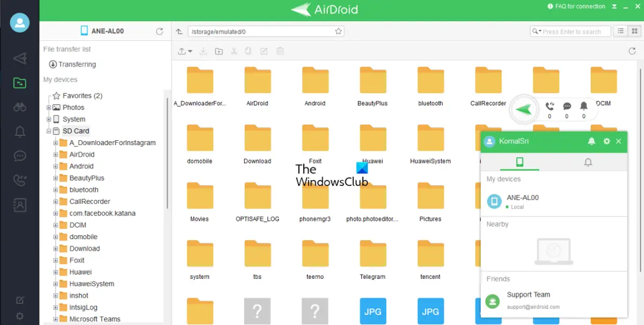Open the Android folder in the grid
Image resolution: width=644 pixels, height=325 pixels.
pos(315,86)
